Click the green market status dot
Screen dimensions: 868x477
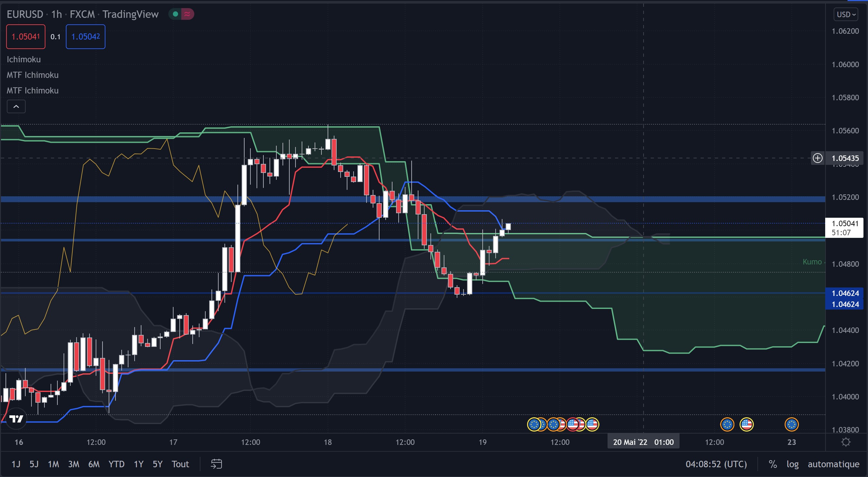click(175, 14)
